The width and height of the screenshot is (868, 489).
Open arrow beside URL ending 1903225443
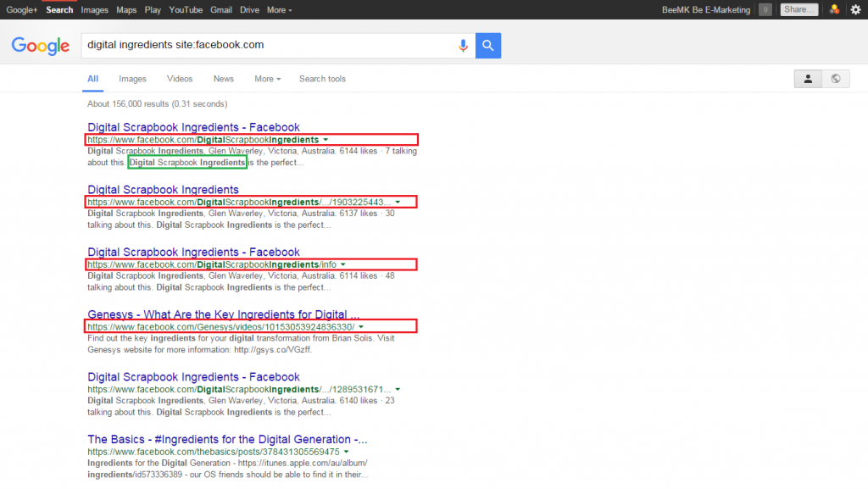point(398,203)
